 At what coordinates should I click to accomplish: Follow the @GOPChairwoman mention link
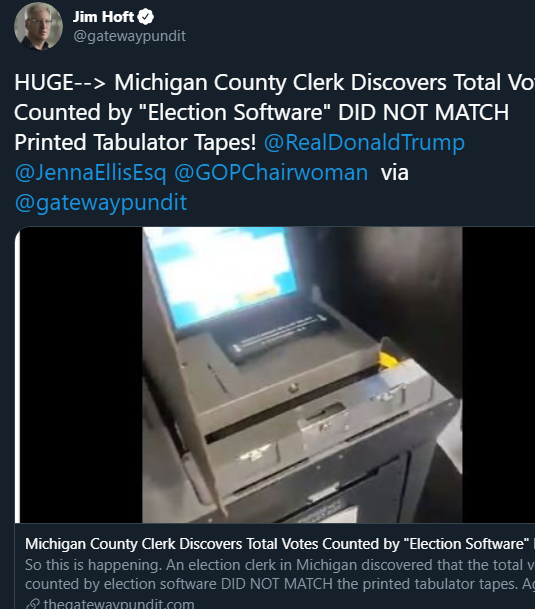pyautogui.click(x=271, y=172)
